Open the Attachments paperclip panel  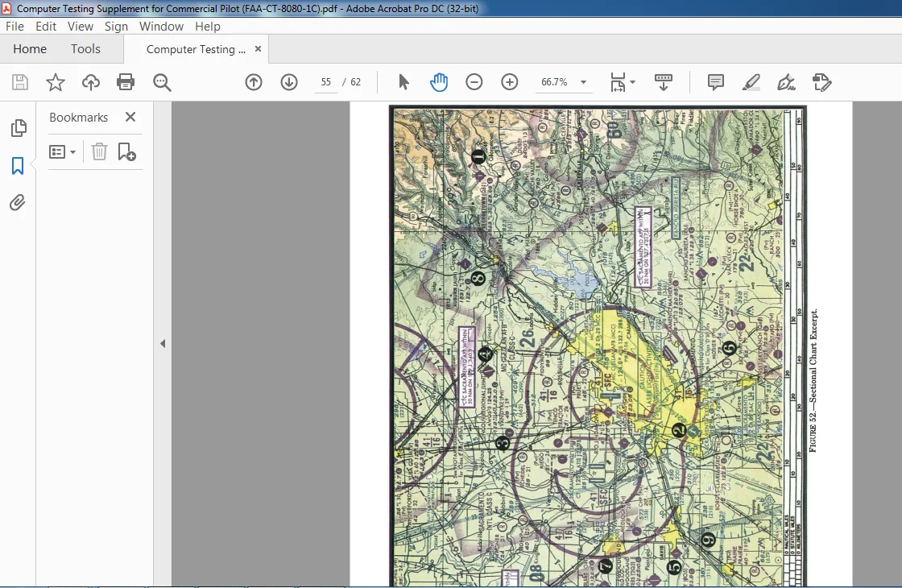click(x=17, y=202)
